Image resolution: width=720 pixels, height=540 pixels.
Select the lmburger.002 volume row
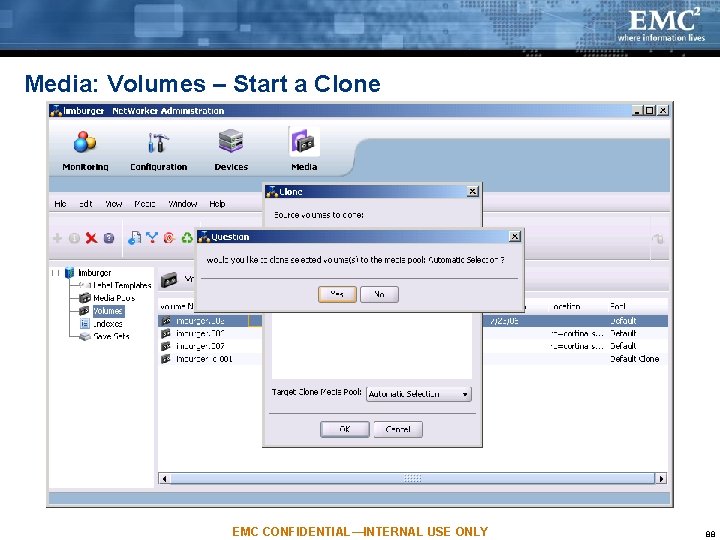click(210, 333)
